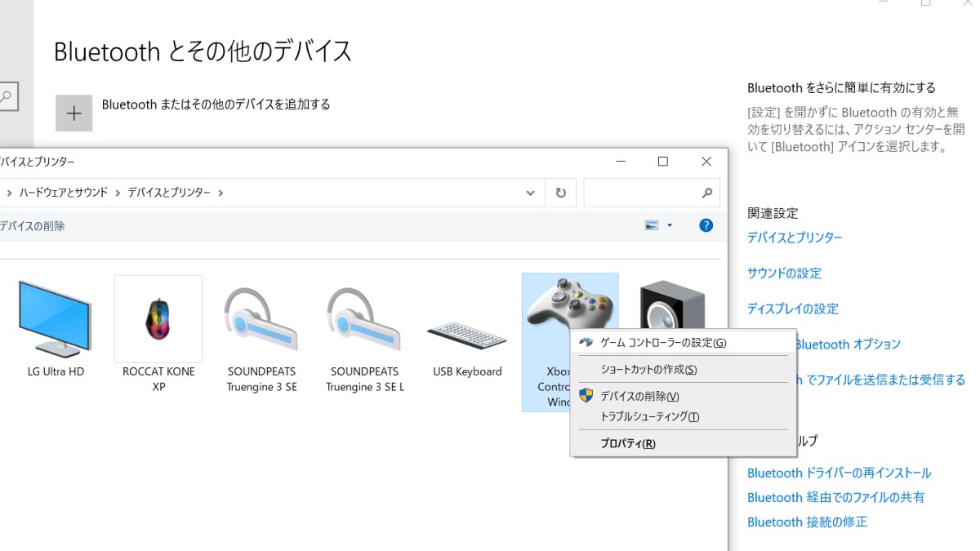Choose ショートカットの作成(S) from context menu

(683, 369)
